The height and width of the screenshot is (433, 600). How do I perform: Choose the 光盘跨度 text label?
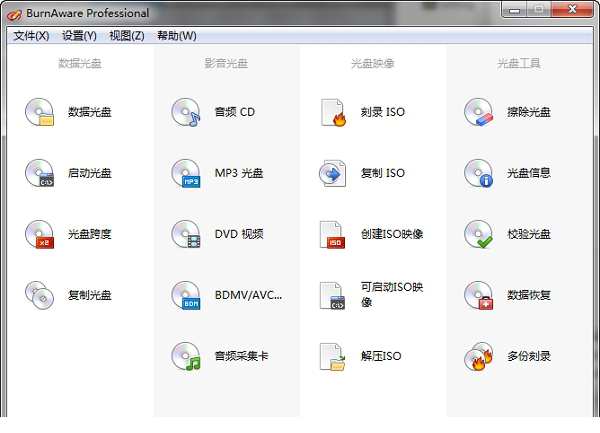[90, 234]
